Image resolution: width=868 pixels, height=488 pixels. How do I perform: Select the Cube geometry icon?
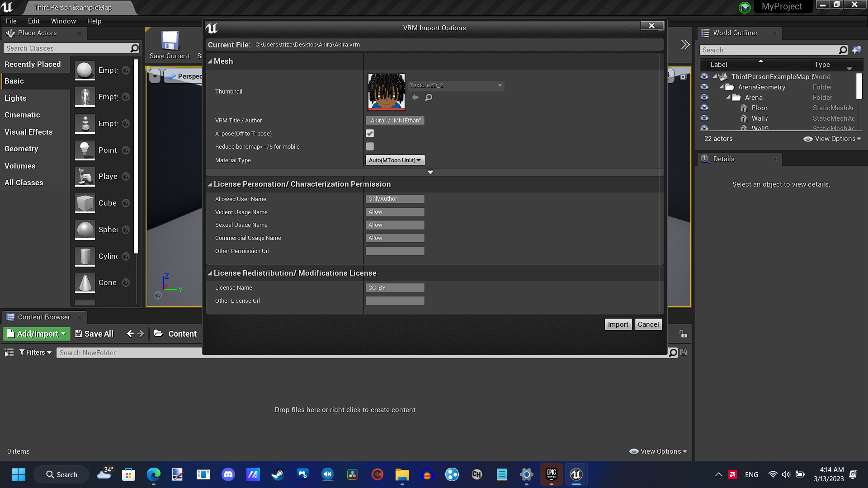[x=85, y=203]
